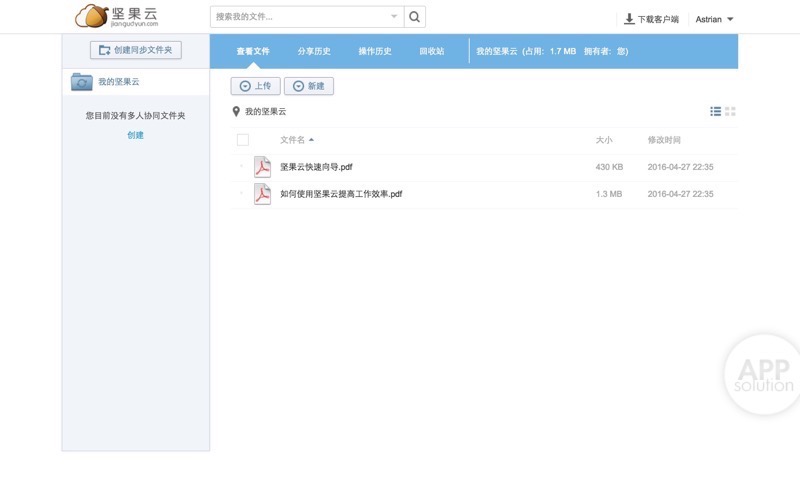This screenshot has width=800, height=486.
Task: Click PDF icon of 如何使用坚果云提高工作效率.pdf
Action: pyautogui.click(x=262, y=194)
